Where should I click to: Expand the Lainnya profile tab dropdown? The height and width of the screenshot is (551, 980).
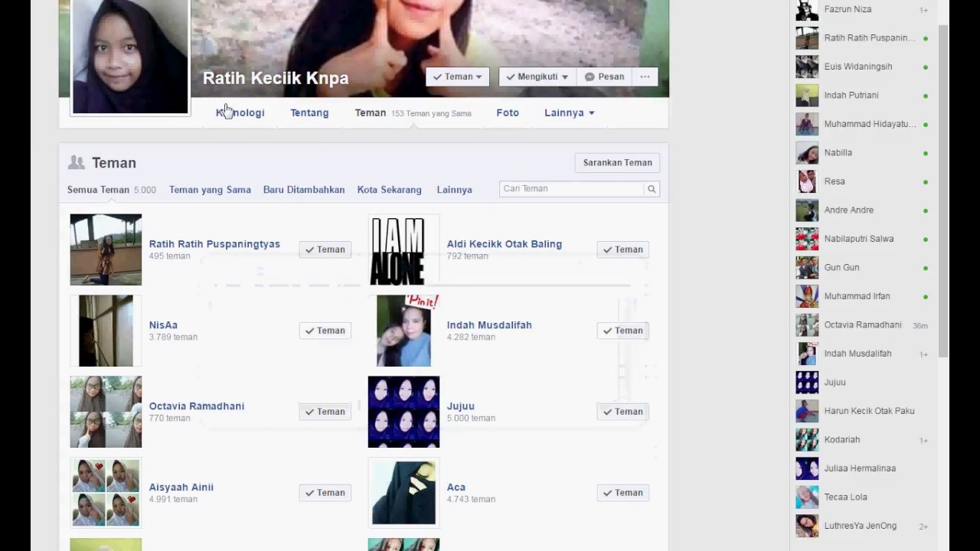coord(570,112)
